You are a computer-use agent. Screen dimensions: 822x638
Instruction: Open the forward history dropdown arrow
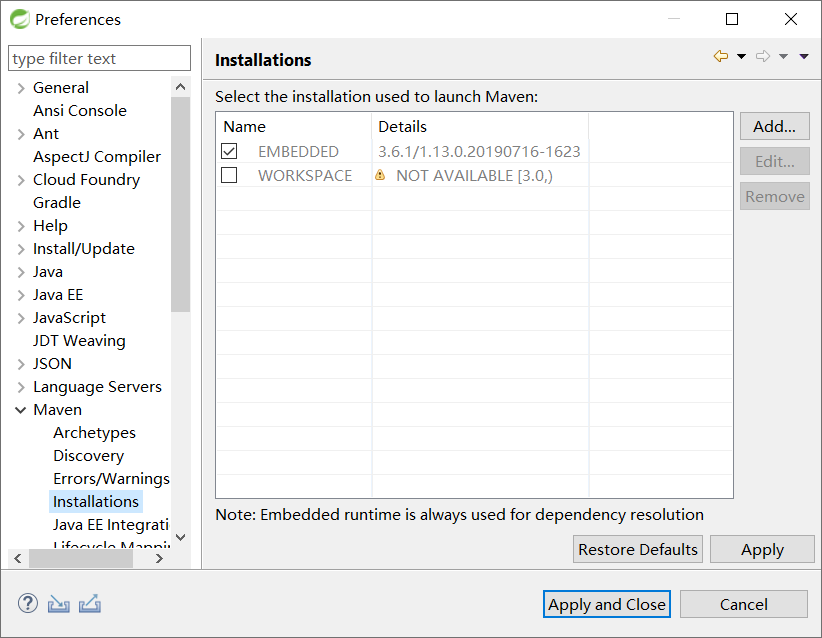(x=783, y=56)
